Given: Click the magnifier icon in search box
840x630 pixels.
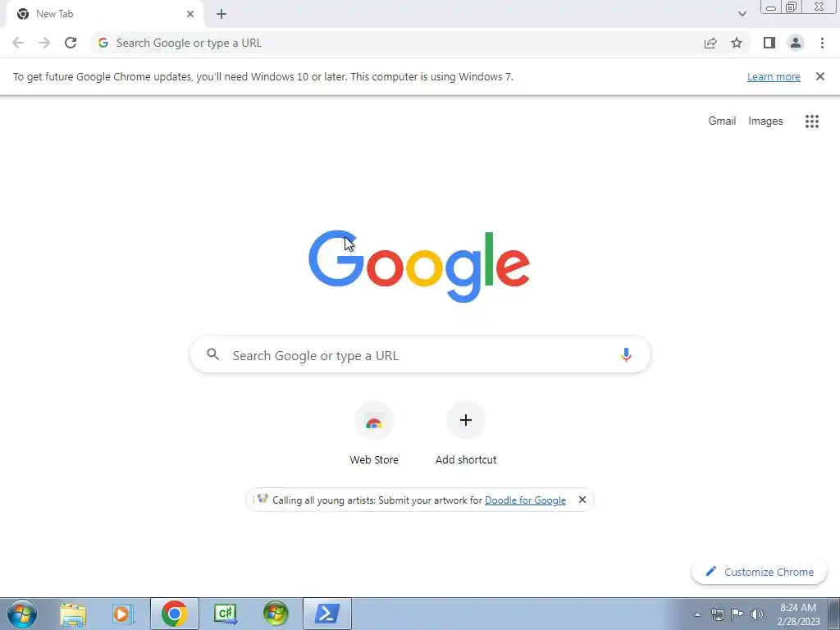Looking at the screenshot, I should coord(213,354).
